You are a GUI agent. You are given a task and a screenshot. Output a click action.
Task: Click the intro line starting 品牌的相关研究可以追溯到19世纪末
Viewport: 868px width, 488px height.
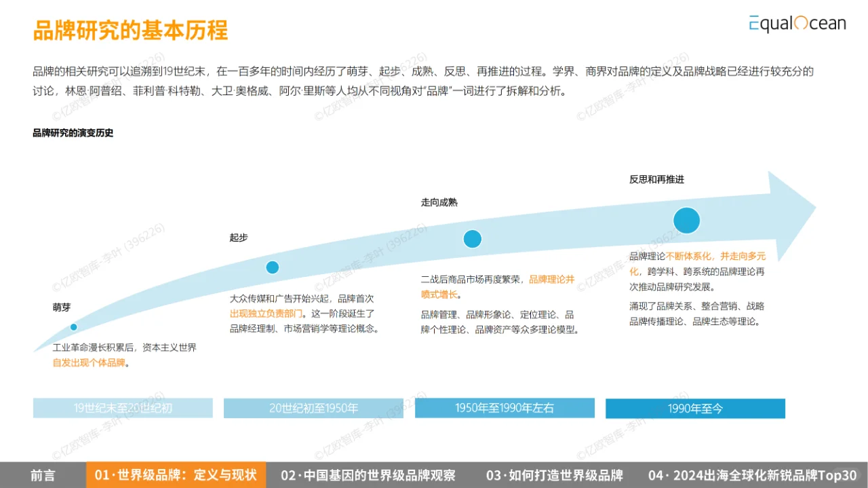tap(423, 71)
